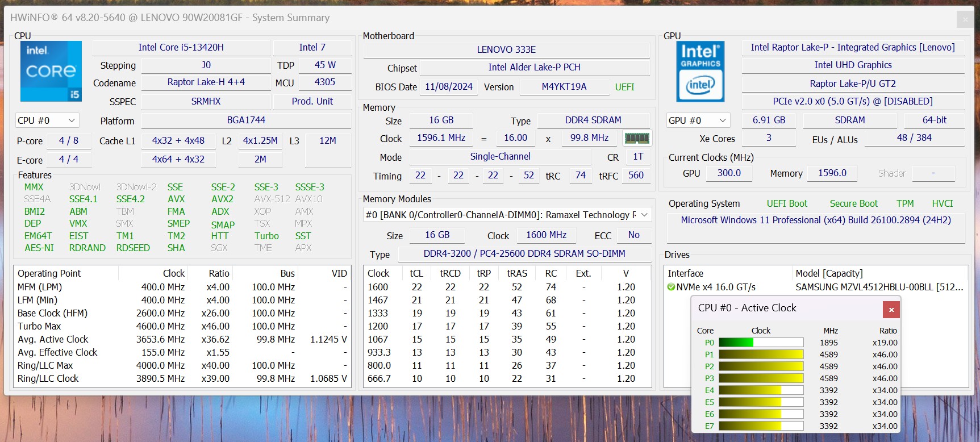The image size is (980, 442).
Task: Click the HVCI status indicator
Action: [942, 203]
